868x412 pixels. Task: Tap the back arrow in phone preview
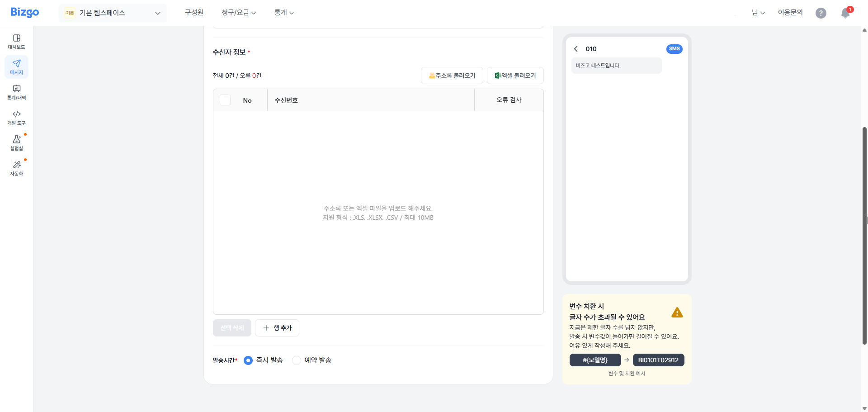pyautogui.click(x=576, y=48)
